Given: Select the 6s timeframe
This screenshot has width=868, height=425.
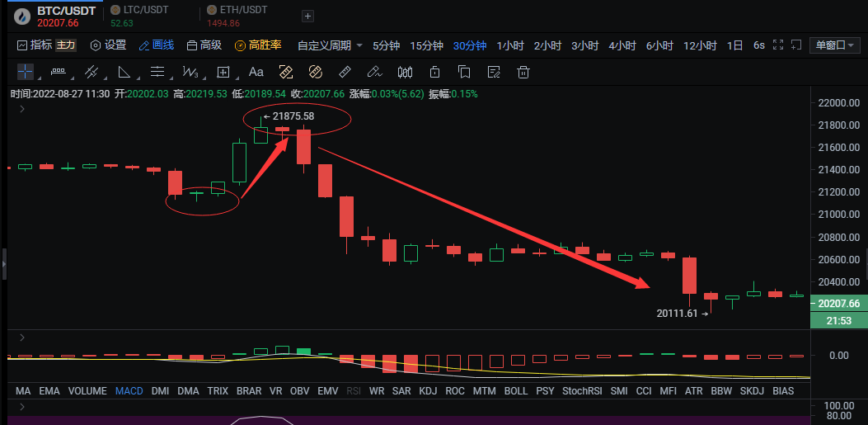Looking at the screenshot, I should click(759, 45).
